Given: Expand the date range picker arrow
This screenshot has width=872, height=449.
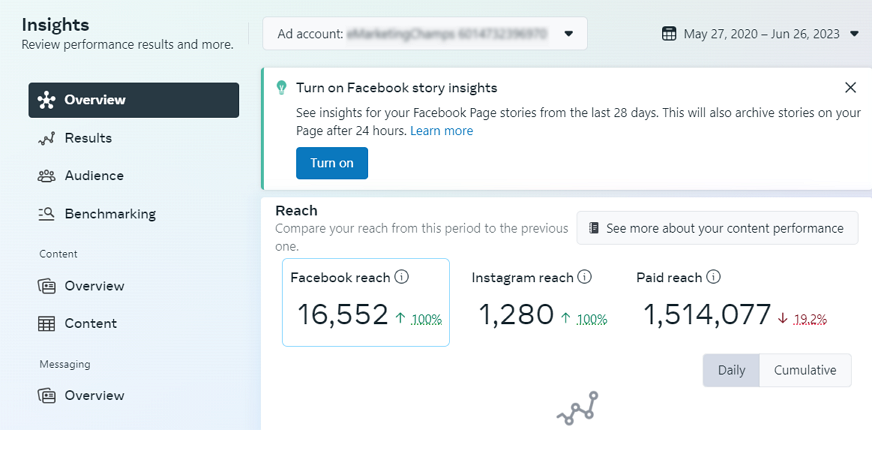Looking at the screenshot, I should (853, 34).
